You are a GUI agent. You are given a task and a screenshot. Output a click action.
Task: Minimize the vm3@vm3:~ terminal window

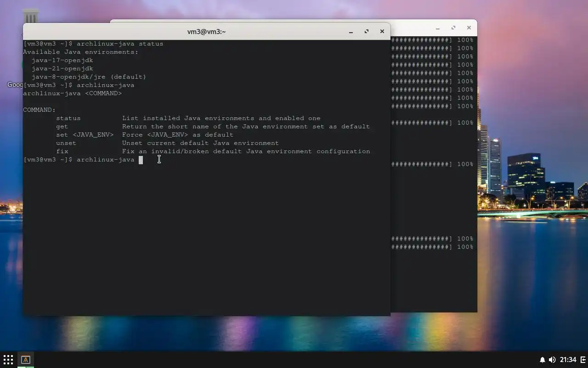351,32
